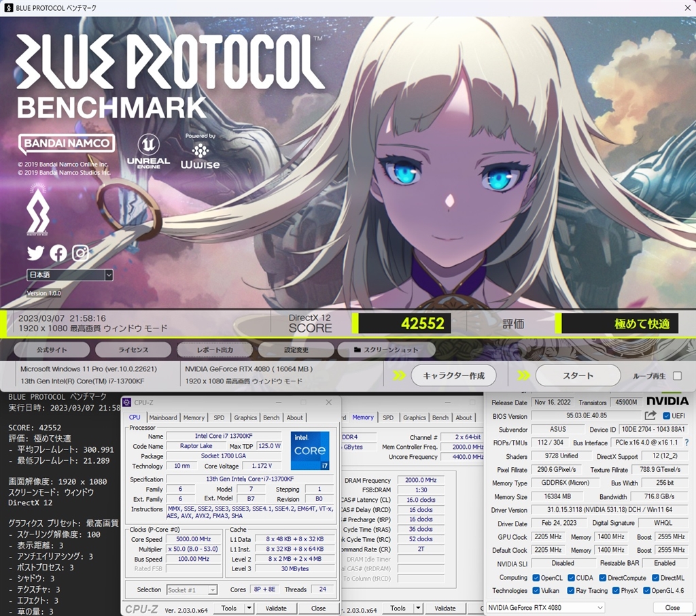The height and width of the screenshot is (616, 696).
Task: Click the 5000.00 MHz core speed value
Action: (x=193, y=539)
